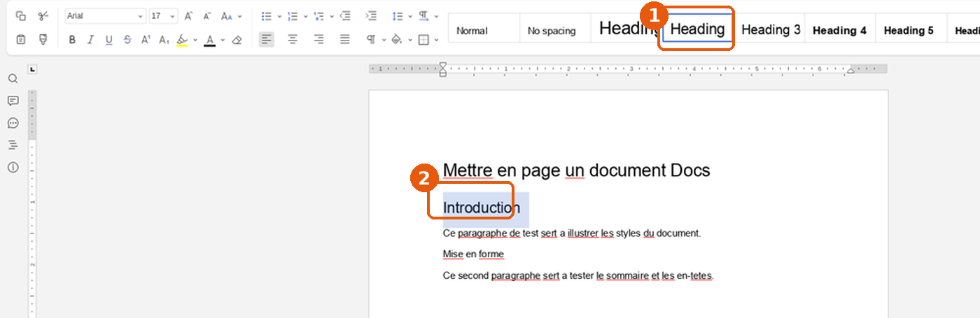Viewport: 980px width, 318px height.
Task: Apply the highlighted Heading 2 style
Action: (x=698, y=28)
